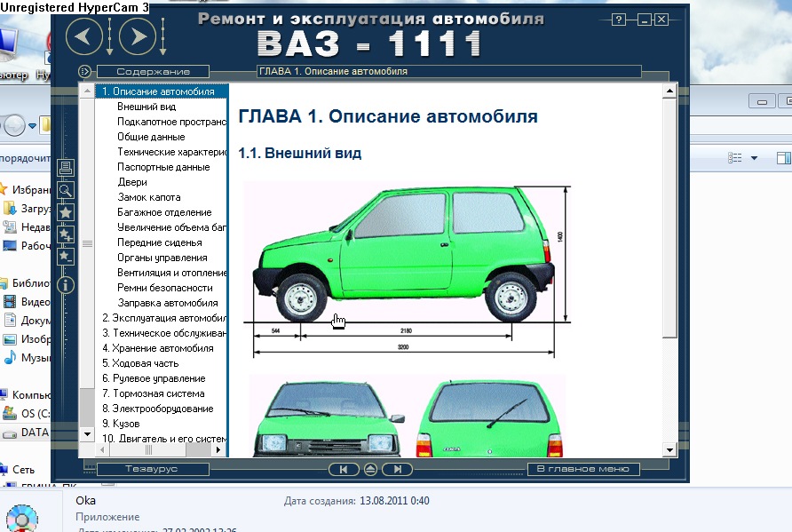Go back with the left arrow button
The height and width of the screenshot is (532, 792).
(83, 37)
